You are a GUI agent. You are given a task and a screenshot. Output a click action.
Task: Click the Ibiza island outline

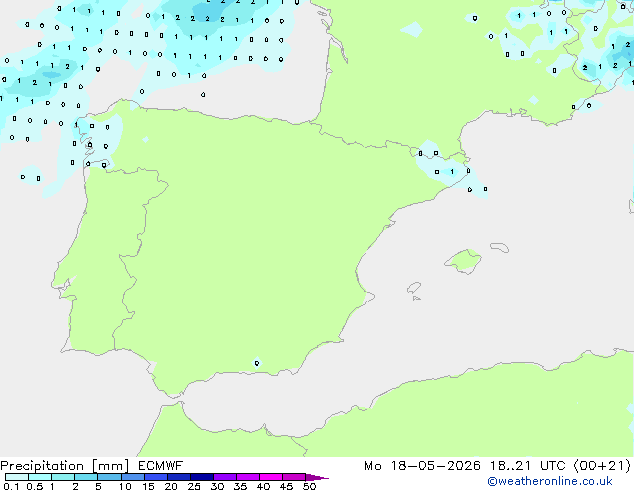[x=414, y=288]
